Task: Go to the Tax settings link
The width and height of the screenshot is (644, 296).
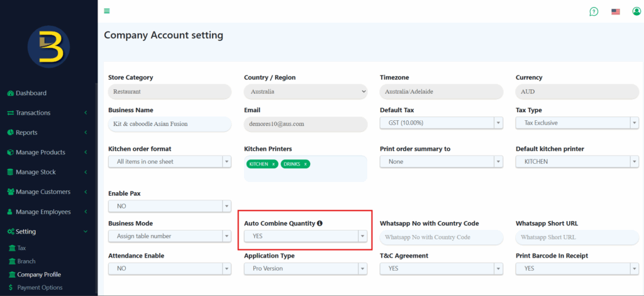Action: 21,248
